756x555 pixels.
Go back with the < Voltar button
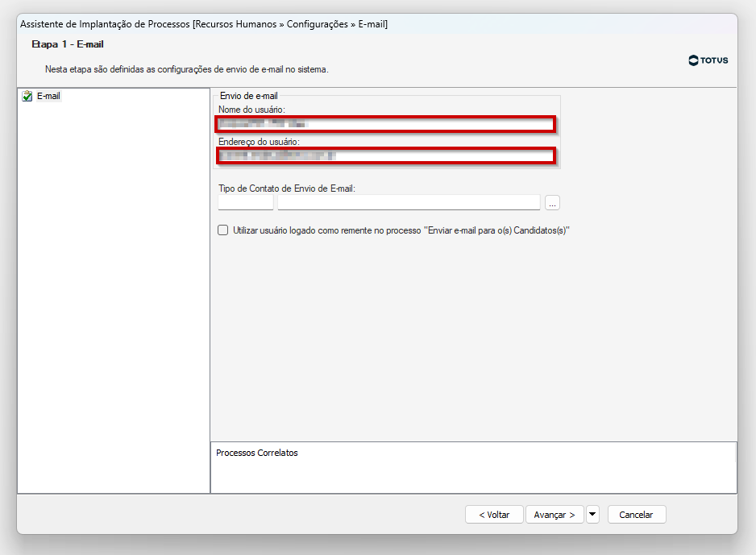494,515
